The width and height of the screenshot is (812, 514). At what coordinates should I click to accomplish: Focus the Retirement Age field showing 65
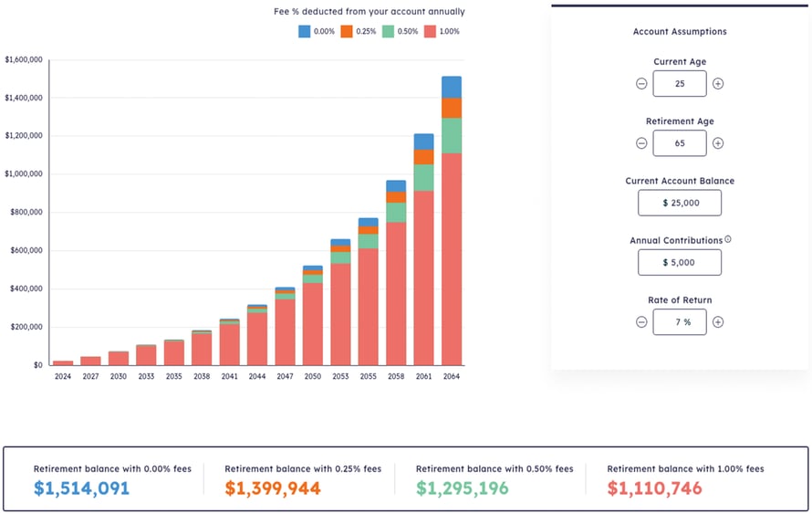click(x=680, y=143)
